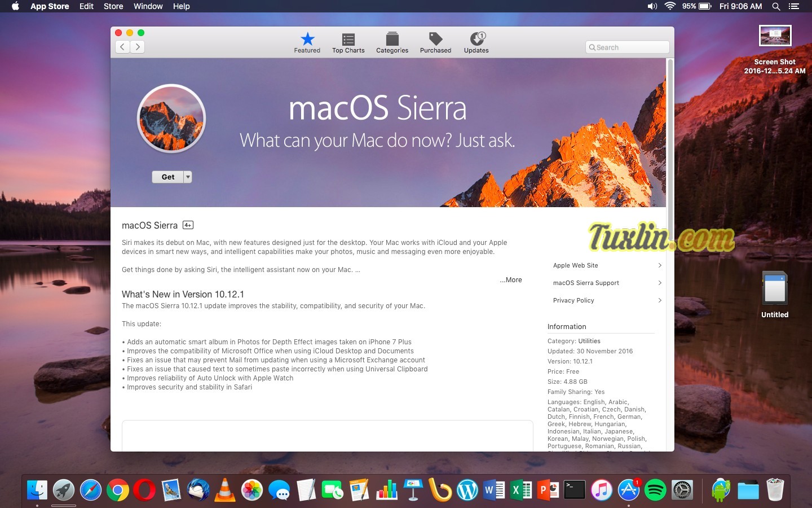Expand the Apple Web Site chevron

(660, 265)
